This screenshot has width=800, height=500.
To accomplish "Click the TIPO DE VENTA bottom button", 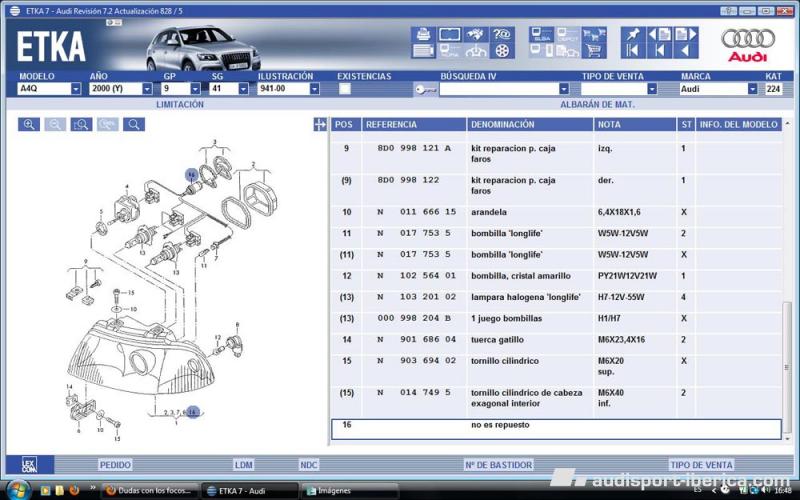I will [702, 465].
